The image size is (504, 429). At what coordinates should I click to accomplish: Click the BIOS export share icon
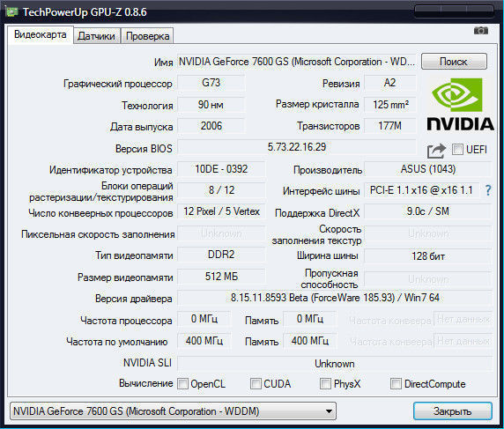pyautogui.click(x=436, y=151)
